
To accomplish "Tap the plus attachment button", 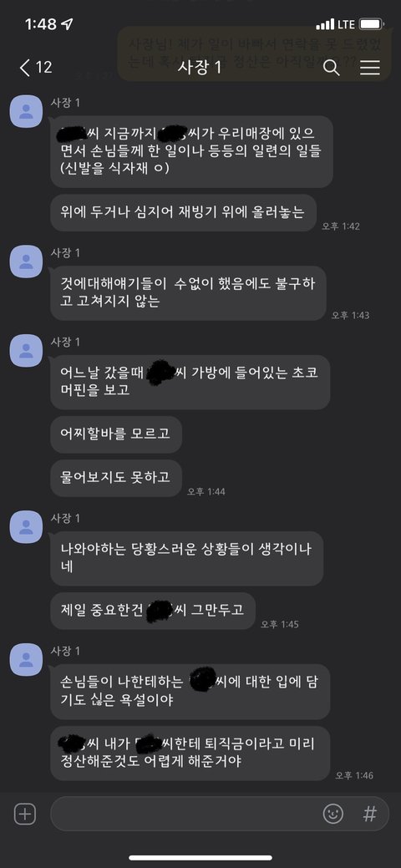I will pyautogui.click(x=25, y=814).
